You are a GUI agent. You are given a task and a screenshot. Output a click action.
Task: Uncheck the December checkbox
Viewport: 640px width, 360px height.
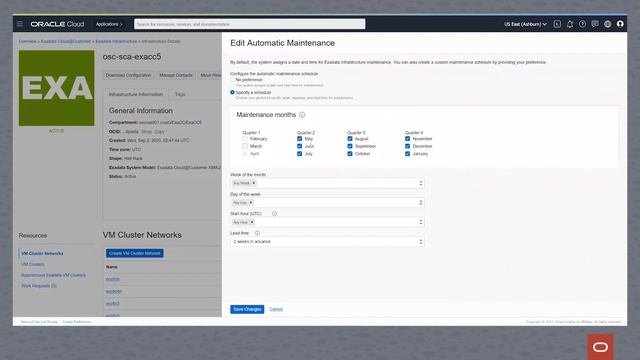click(407, 146)
